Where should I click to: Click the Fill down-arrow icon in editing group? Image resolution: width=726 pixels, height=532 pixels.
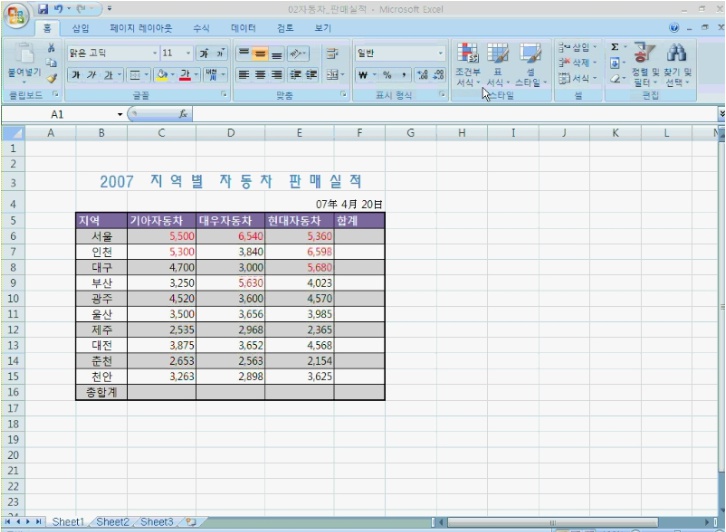coord(615,63)
